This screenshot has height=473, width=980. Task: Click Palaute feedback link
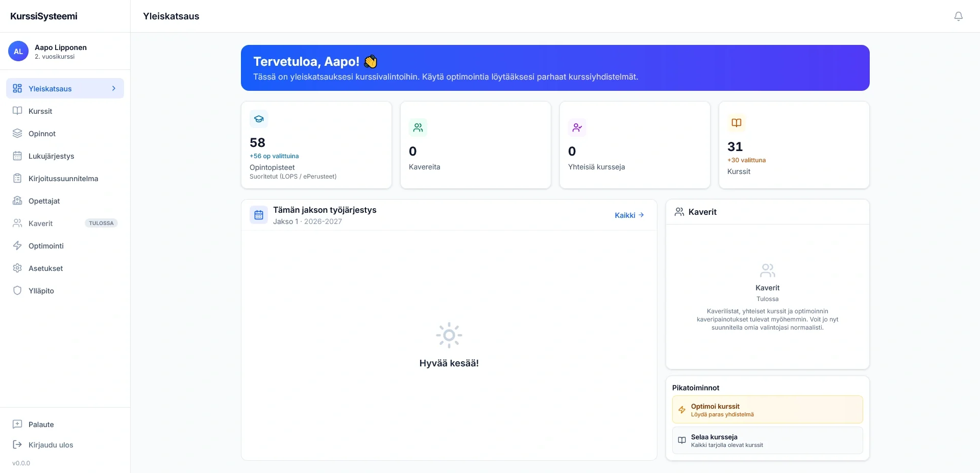(x=65, y=424)
